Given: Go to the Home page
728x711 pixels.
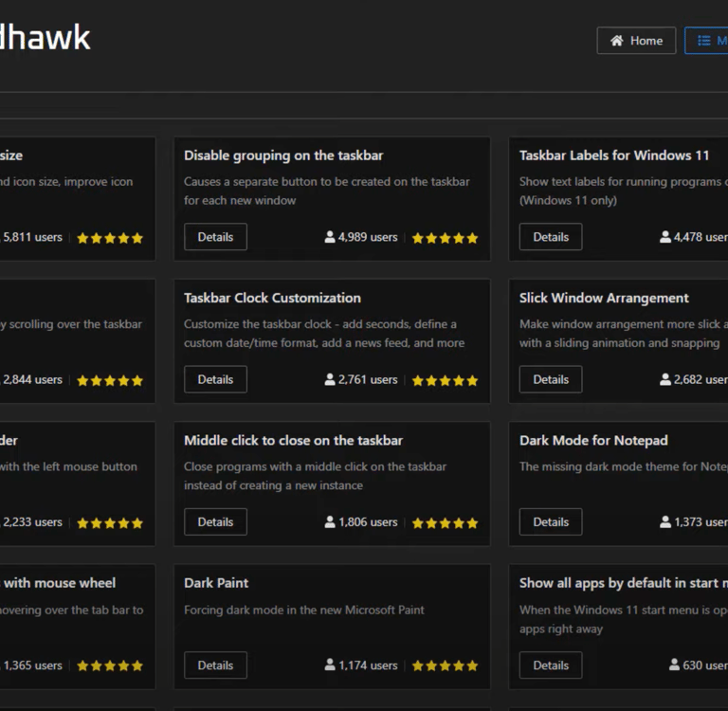Looking at the screenshot, I should click(636, 41).
